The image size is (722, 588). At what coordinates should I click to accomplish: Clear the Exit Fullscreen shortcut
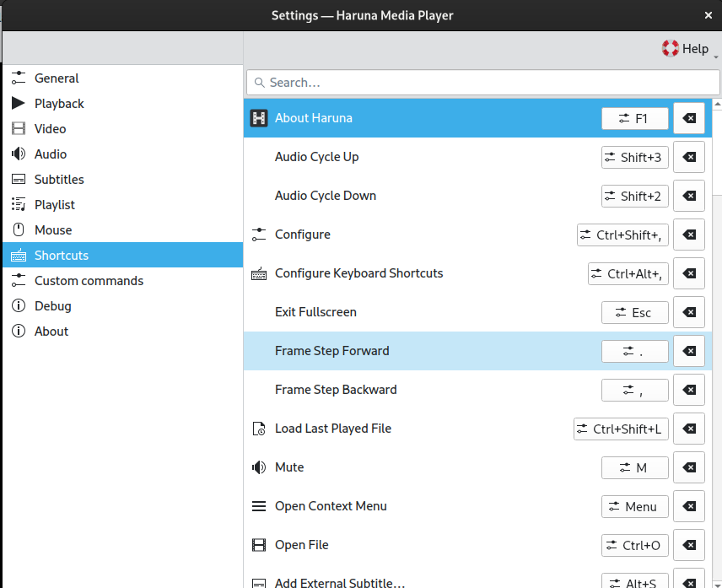689,312
